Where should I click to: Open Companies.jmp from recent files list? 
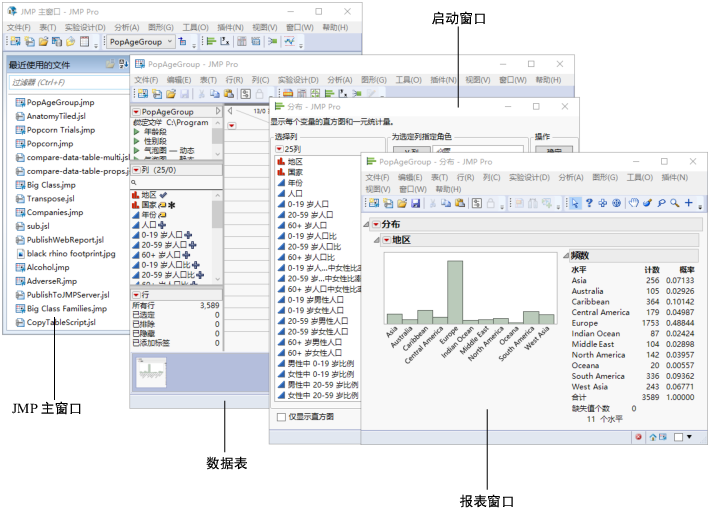[55, 212]
